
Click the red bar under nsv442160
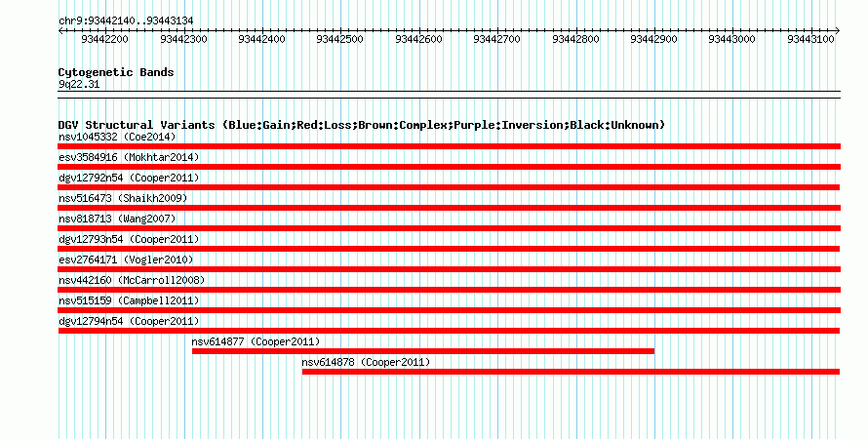click(x=449, y=290)
